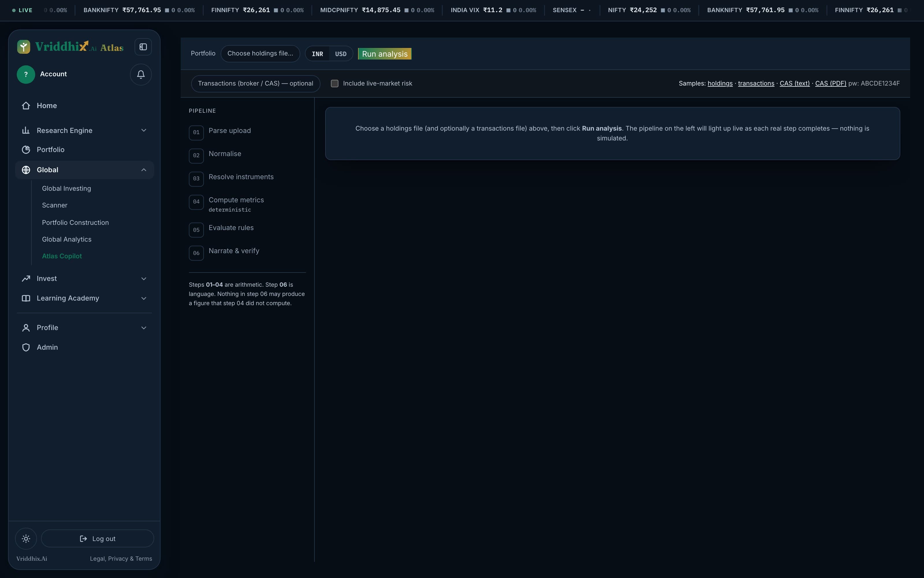Click the Log out button

(97, 539)
